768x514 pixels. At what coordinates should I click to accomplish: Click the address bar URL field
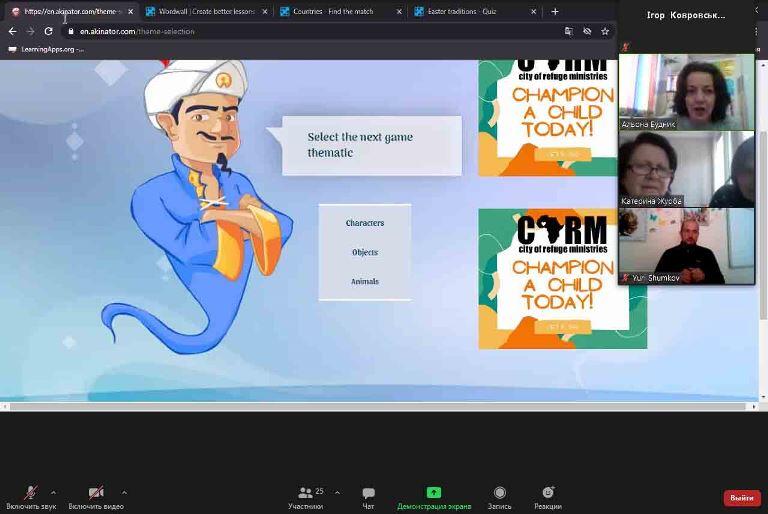click(x=313, y=31)
